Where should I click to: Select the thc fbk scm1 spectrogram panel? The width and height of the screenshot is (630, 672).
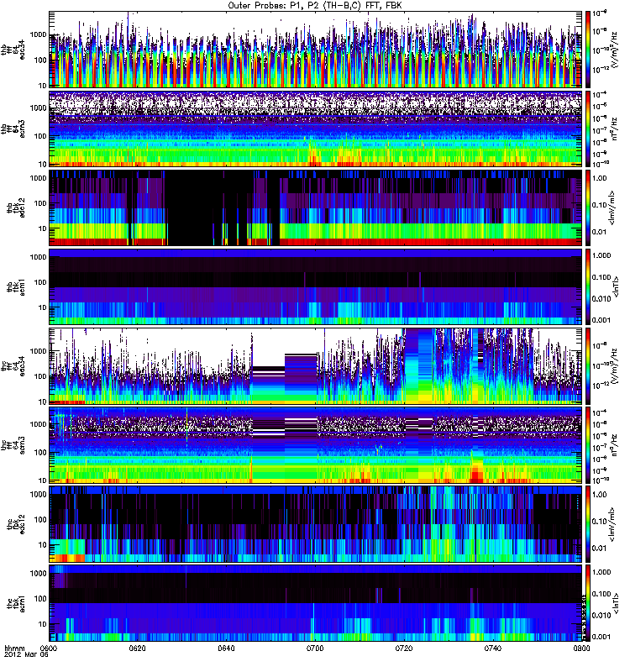pyautogui.click(x=316, y=603)
